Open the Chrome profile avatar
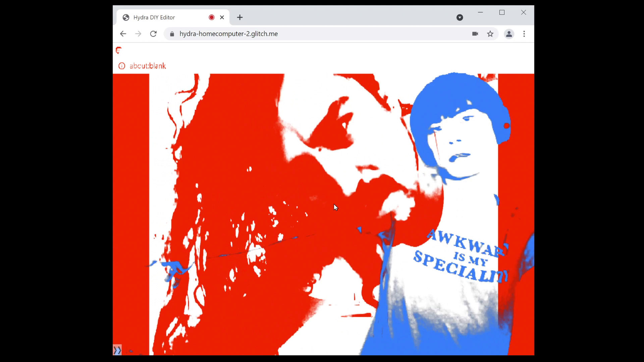This screenshot has height=362, width=644. pyautogui.click(x=509, y=34)
